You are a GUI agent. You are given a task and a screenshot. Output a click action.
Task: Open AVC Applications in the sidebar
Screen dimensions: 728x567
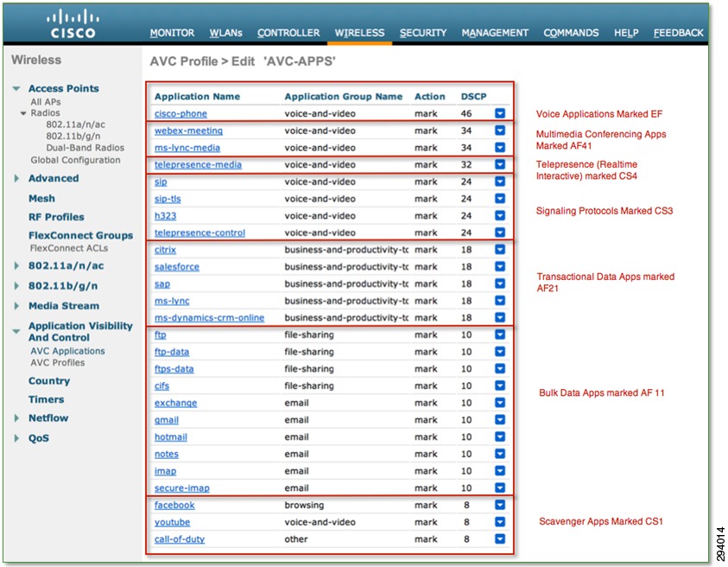click(x=67, y=351)
